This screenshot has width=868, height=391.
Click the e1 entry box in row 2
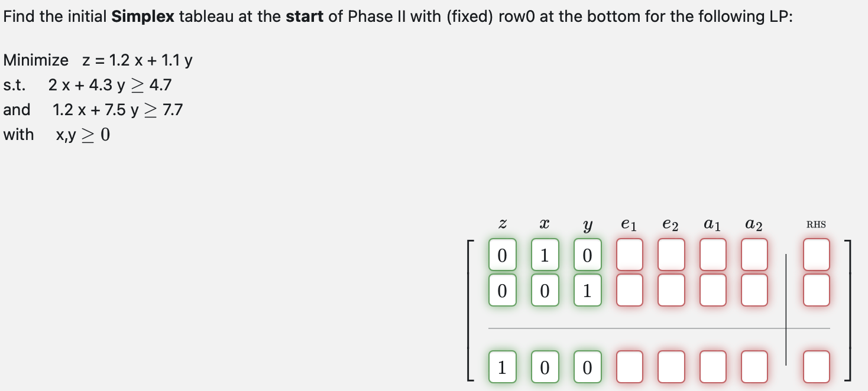tap(629, 290)
